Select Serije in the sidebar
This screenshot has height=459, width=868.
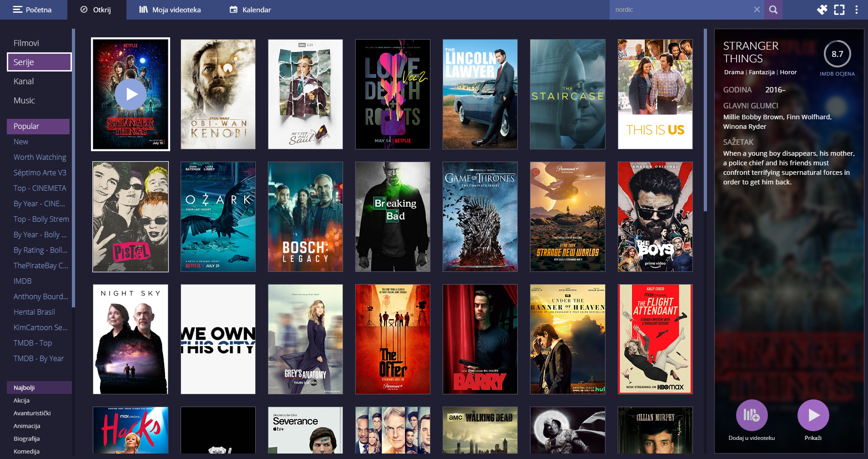click(39, 62)
